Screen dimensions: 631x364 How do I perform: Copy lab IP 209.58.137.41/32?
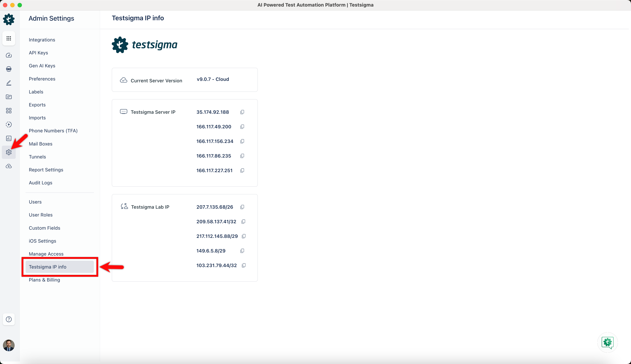tap(243, 221)
